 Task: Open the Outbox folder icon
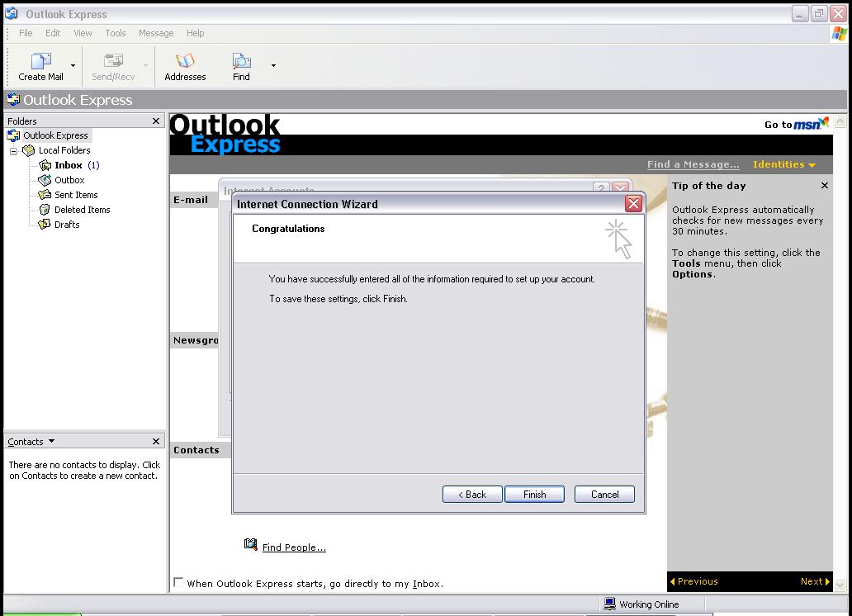(45, 180)
